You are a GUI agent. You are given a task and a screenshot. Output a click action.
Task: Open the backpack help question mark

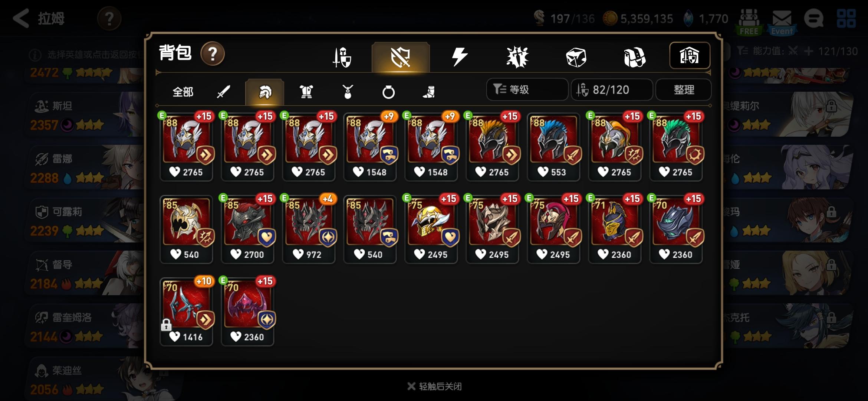coord(213,54)
